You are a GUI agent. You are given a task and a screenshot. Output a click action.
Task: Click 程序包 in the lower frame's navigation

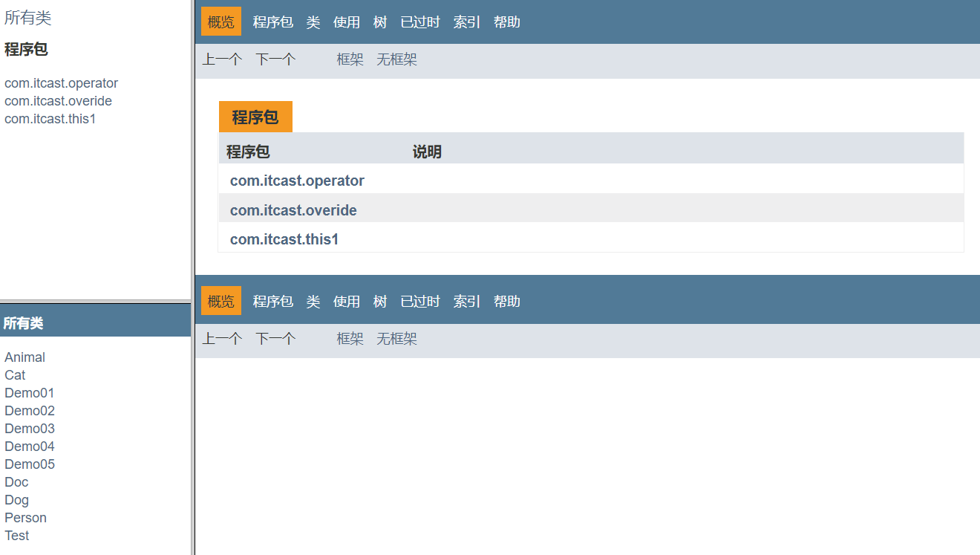click(x=272, y=301)
